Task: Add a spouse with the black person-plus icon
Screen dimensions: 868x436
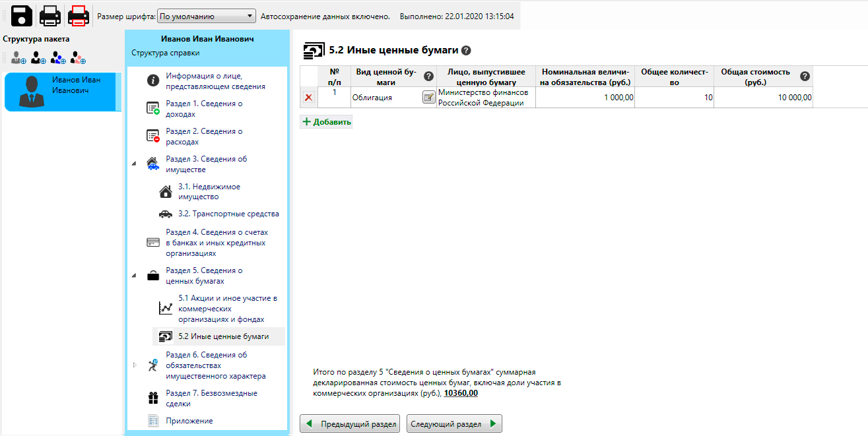Action: 38,58
